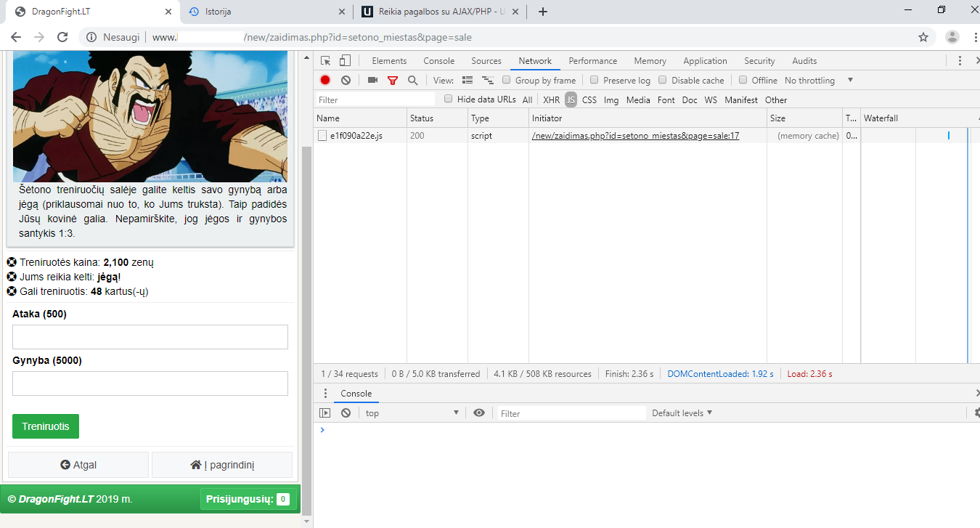
Task: Activate the inspect element picker icon
Action: point(326,61)
